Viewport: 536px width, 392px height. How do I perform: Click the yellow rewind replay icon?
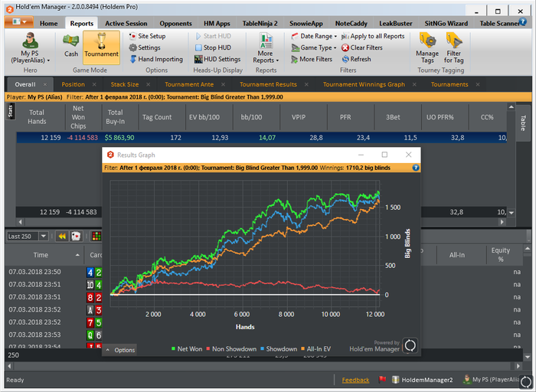(x=62, y=236)
